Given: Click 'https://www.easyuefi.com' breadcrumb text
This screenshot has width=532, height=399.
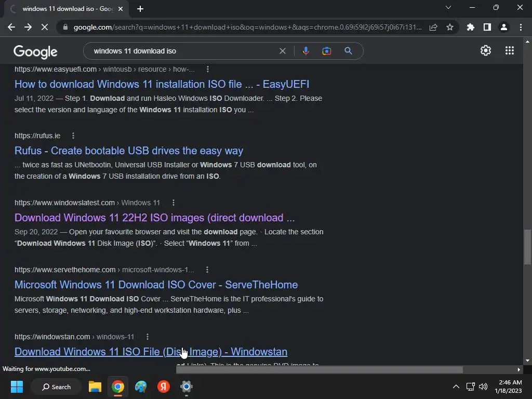Looking at the screenshot, I should click(56, 69).
